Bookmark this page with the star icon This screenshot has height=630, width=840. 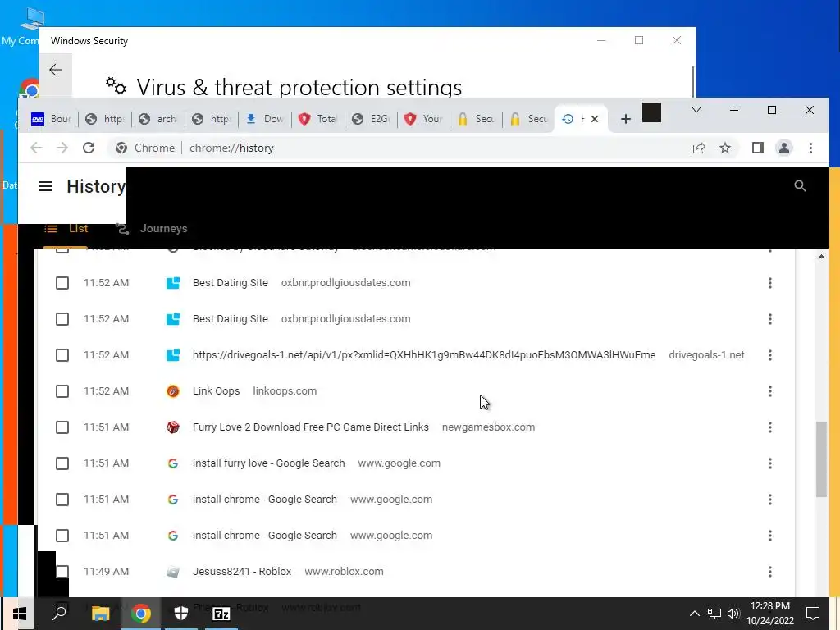pyautogui.click(x=725, y=148)
